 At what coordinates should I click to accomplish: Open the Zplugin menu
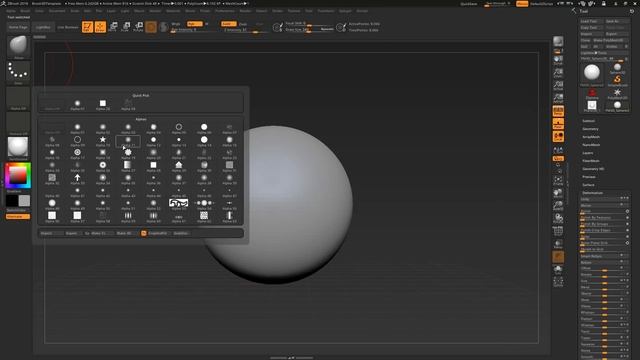345,11
